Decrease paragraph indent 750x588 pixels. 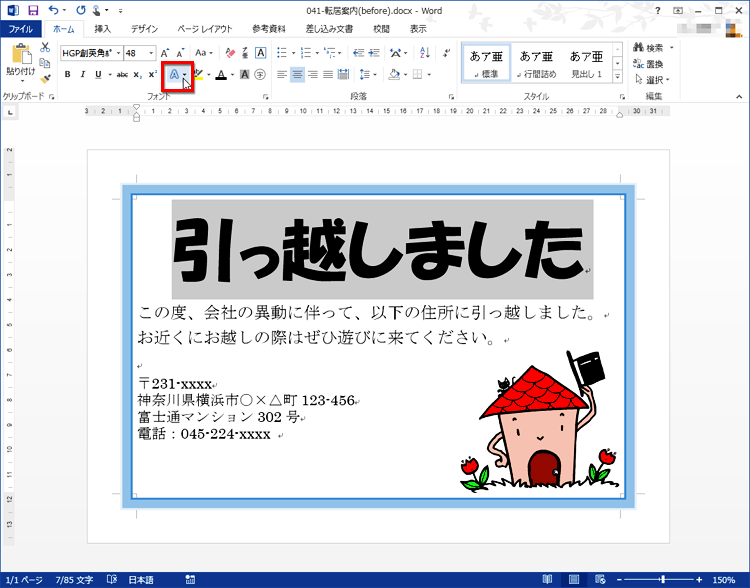coord(358,53)
